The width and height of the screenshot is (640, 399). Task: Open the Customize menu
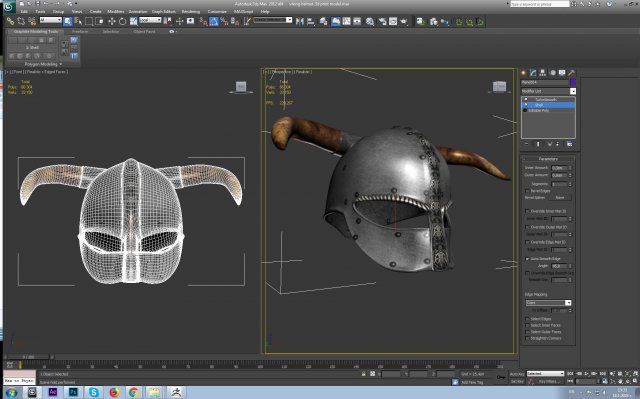click(217, 11)
